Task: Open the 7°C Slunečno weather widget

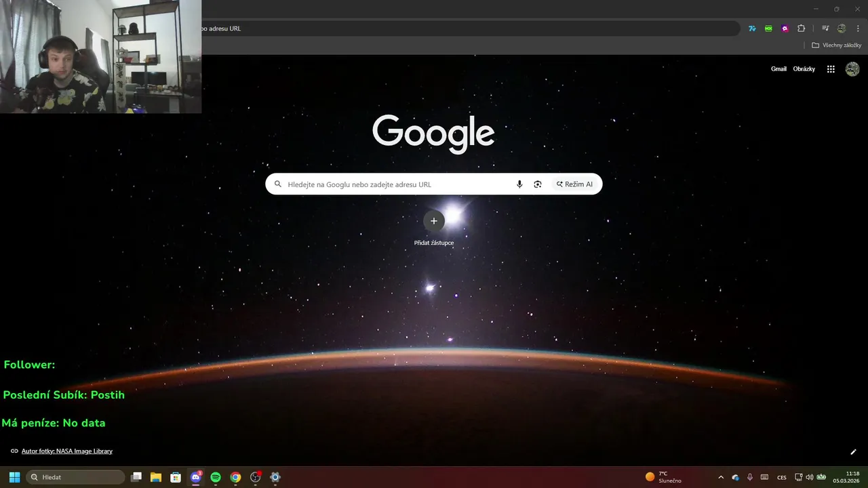Action: pos(664,477)
